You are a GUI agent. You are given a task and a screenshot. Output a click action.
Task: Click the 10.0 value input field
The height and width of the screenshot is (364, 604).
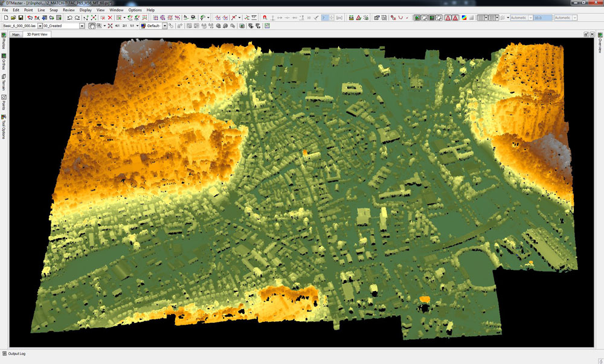point(542,18)
